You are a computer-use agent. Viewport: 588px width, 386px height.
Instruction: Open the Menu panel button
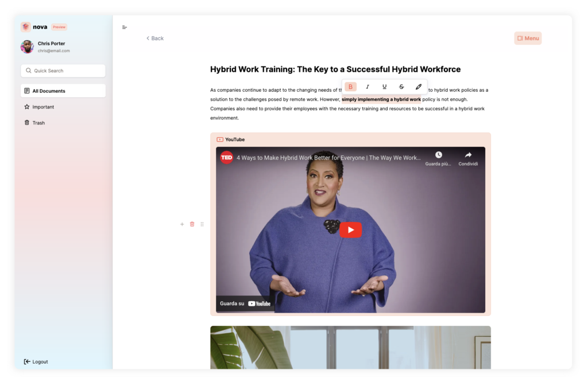528,38
